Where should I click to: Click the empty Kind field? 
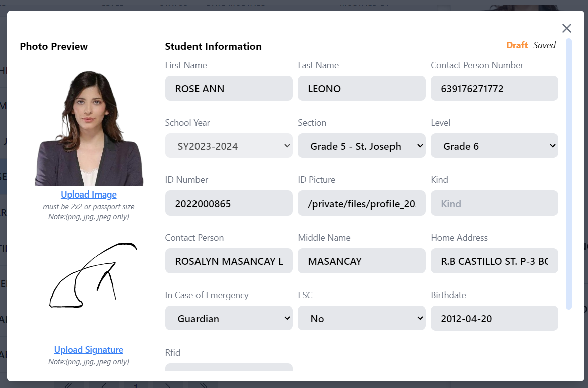(x=494, y=204)
